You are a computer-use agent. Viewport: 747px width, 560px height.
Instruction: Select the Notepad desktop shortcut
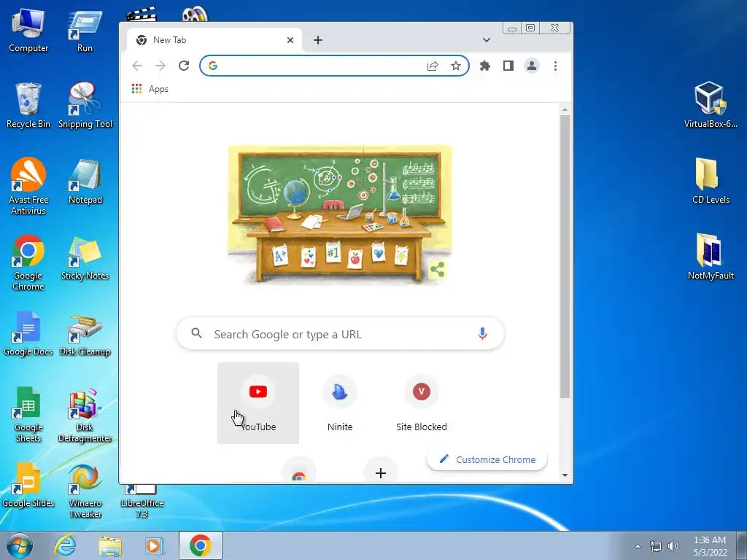[85, 182]
